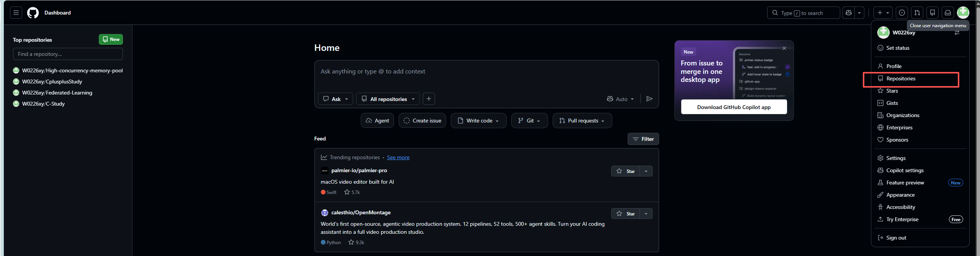The width and height of the screenshot is (980, 256).
Task: Click the Dashboard title in header
Action: click(57, 13)
